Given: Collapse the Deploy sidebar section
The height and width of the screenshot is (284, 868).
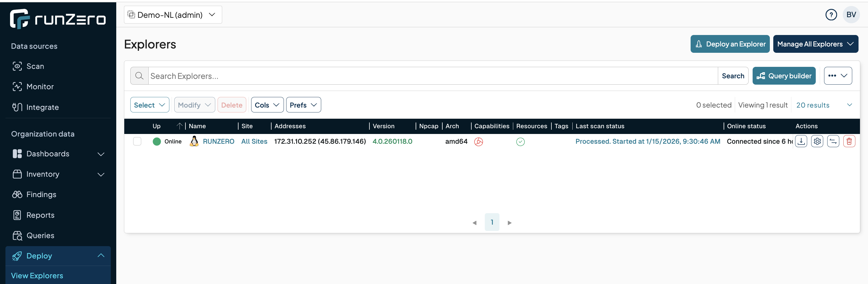Looking at the screenshot, I should 101,256.
